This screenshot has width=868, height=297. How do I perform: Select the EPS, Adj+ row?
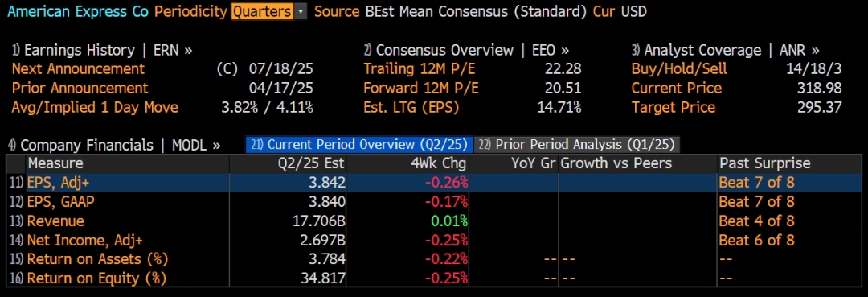(435, 182)
